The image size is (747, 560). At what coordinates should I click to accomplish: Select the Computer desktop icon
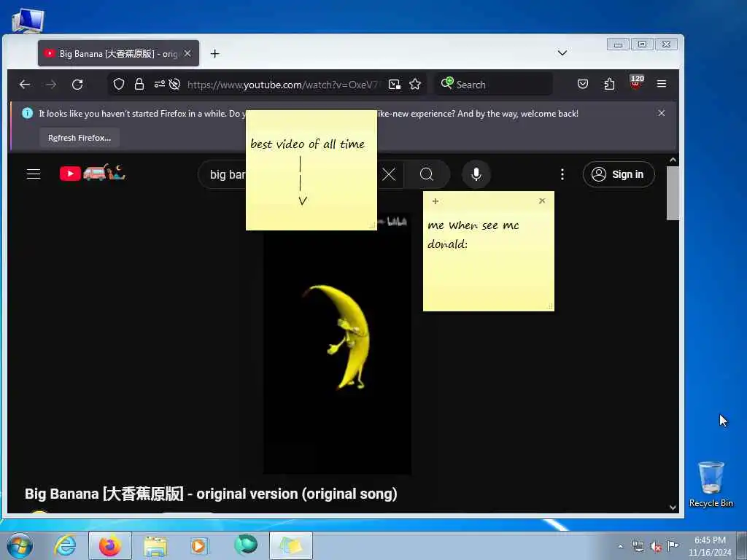(28, 20)
